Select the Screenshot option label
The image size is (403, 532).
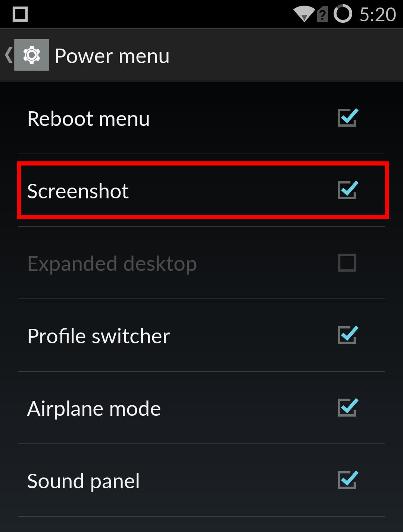(78, 191)
